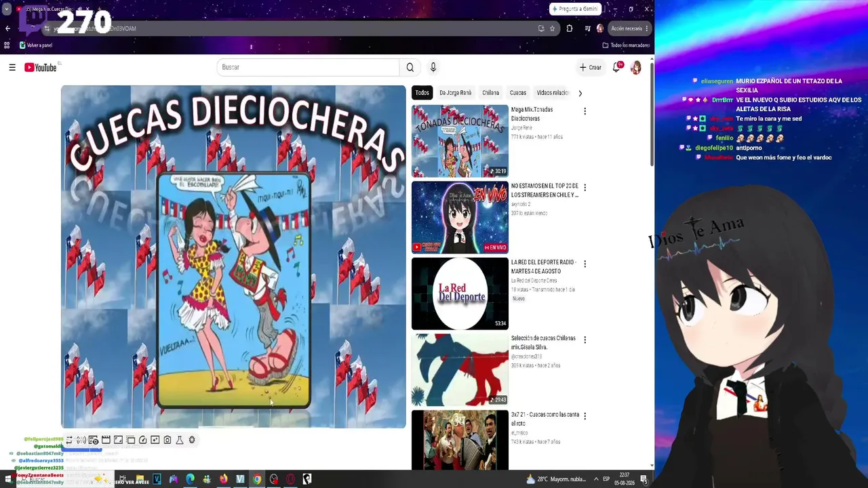Viewport: 868px width, 488px height.
Task: Open the Chrome extensions puzzle icon
Action: [x=569, y=28]
